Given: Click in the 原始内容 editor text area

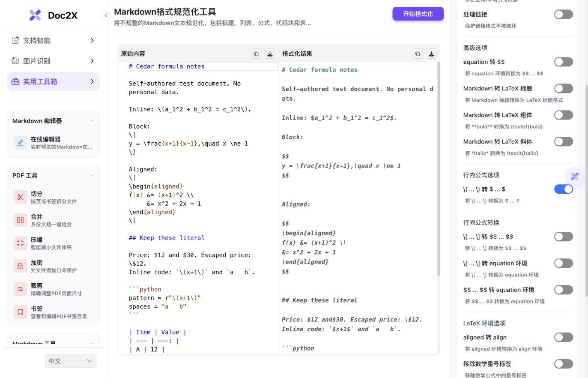Looking at the screenshot, I should click(198, 208).
